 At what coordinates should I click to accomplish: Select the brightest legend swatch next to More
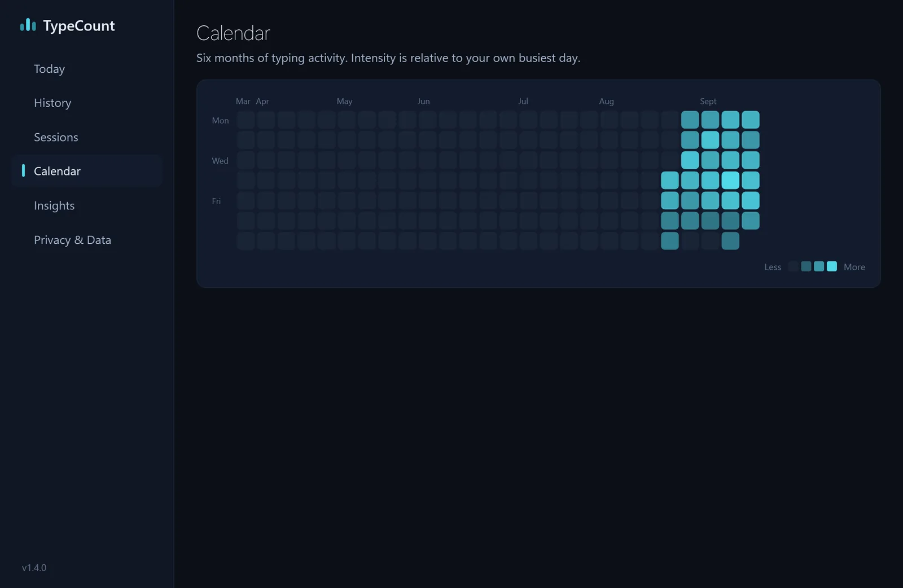pos(832,266)
